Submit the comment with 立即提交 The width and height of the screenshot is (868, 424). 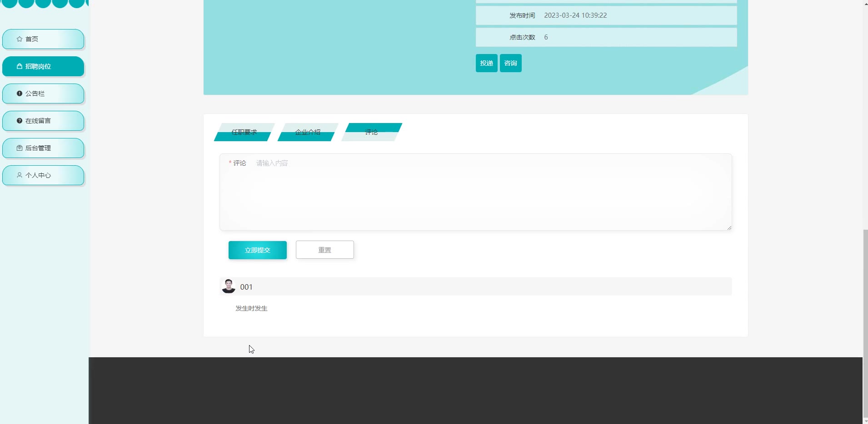click(257, 250)
